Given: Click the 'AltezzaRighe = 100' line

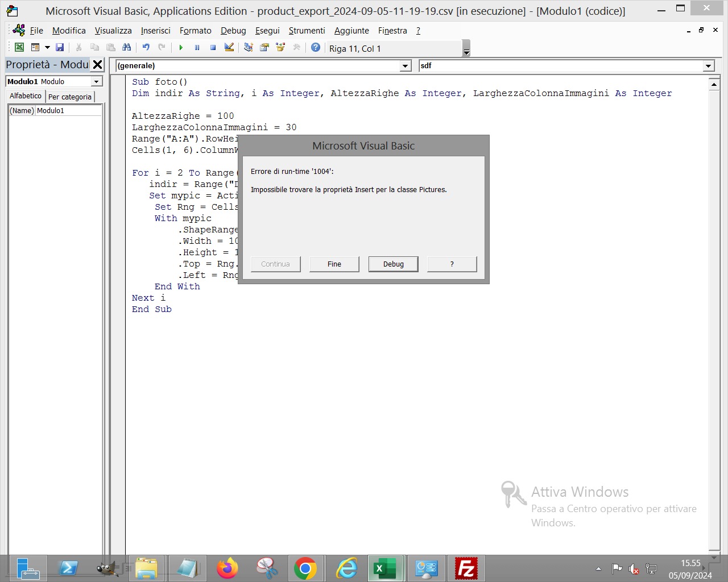Looking at the screenshot, I should point(183,116).
